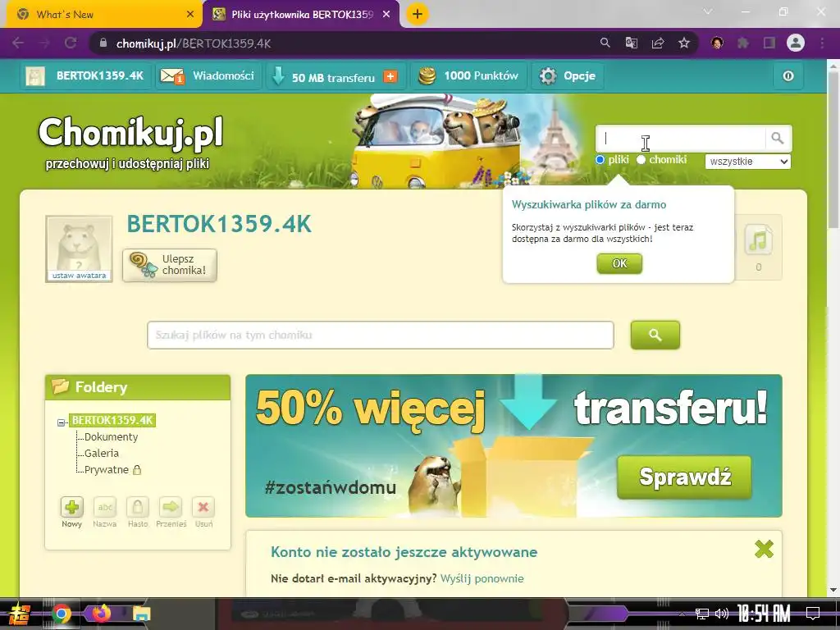Click the ustaw awatara link
840x630 pixels.
point(80,276)
